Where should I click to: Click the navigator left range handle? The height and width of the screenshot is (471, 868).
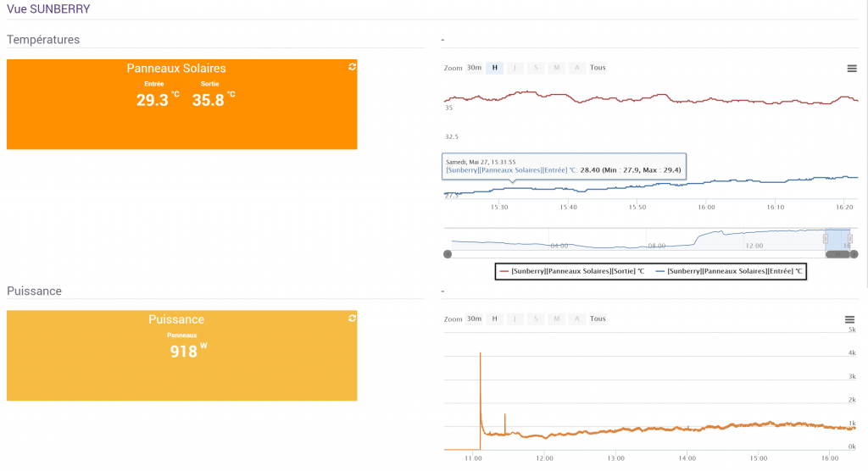point(826,239)
